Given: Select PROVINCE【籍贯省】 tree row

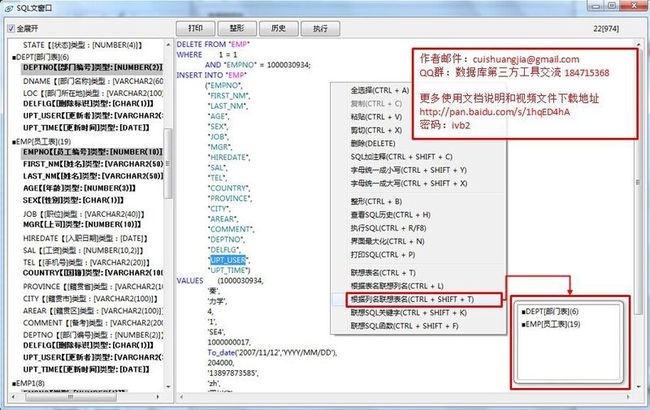Looking at the screenshot, I should [93, 286].
